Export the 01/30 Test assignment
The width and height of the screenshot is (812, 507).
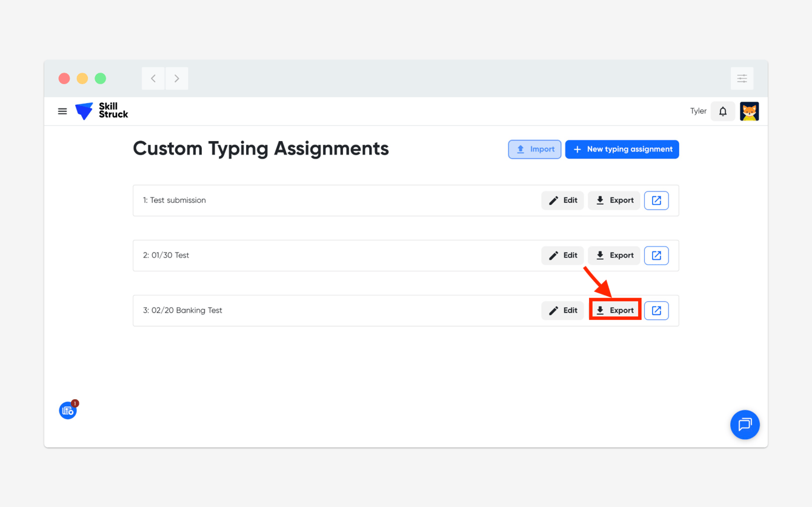click(x=614, y=256)
